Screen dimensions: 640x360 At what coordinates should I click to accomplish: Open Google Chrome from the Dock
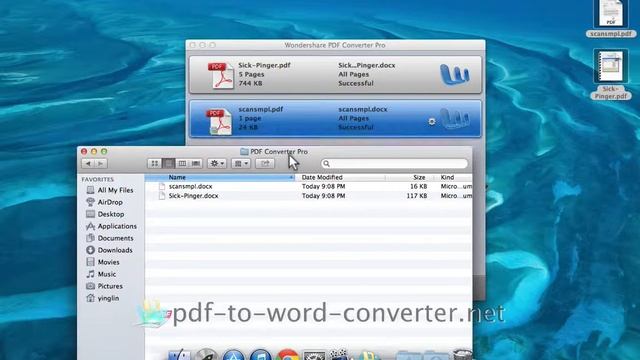tap(287, 356)
